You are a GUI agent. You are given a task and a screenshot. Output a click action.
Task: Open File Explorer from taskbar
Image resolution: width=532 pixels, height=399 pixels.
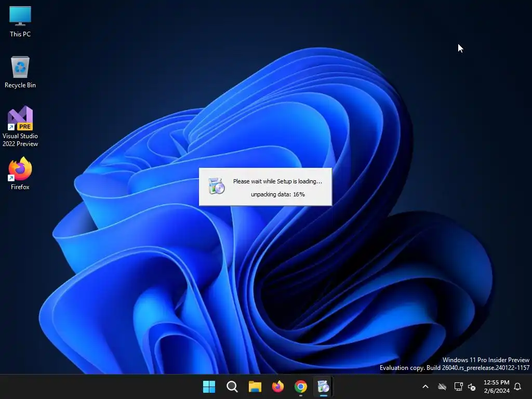[x=255, y=387]
